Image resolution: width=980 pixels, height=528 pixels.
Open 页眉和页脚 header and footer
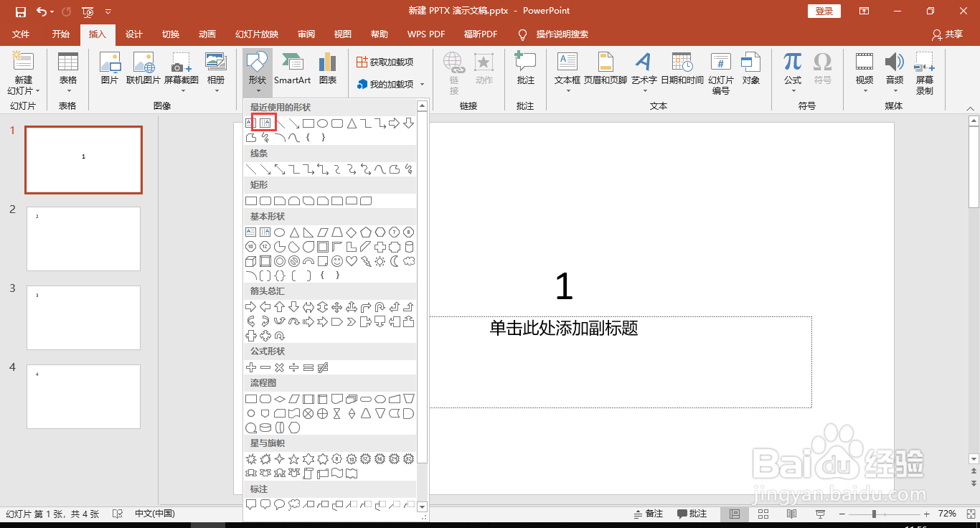(606, 70)
